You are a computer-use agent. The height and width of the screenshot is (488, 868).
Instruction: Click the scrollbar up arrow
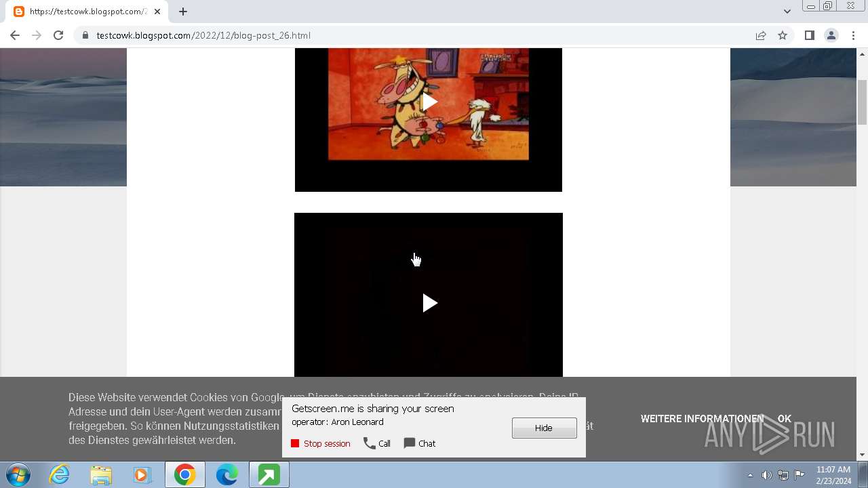click(x=862, y=53)
